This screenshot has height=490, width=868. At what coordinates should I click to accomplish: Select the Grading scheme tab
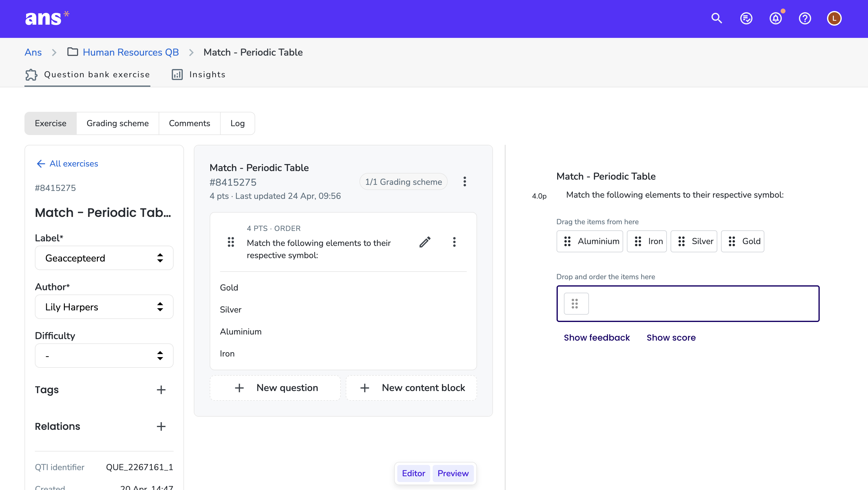118,124
